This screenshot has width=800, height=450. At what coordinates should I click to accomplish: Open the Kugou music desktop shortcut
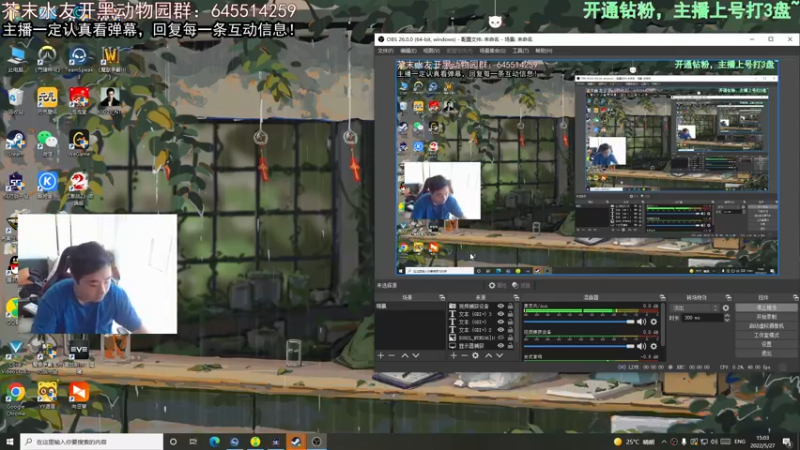pos(47,185)
